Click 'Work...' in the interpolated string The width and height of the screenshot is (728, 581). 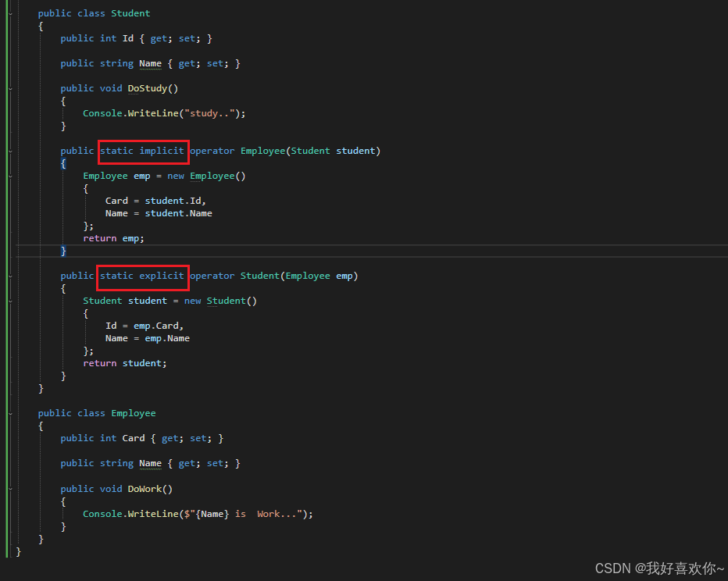coord(277,514)
